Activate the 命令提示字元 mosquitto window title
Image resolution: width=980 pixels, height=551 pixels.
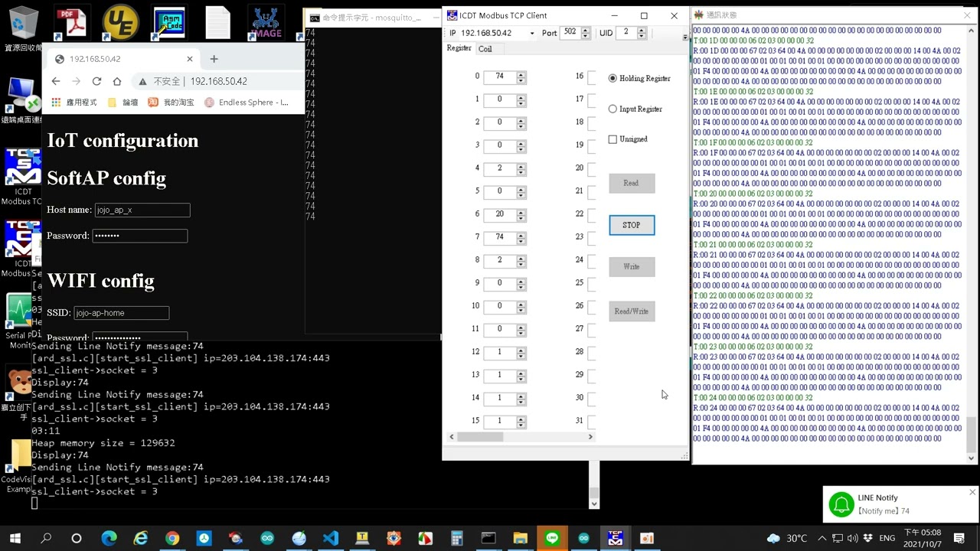click(371, 17)
